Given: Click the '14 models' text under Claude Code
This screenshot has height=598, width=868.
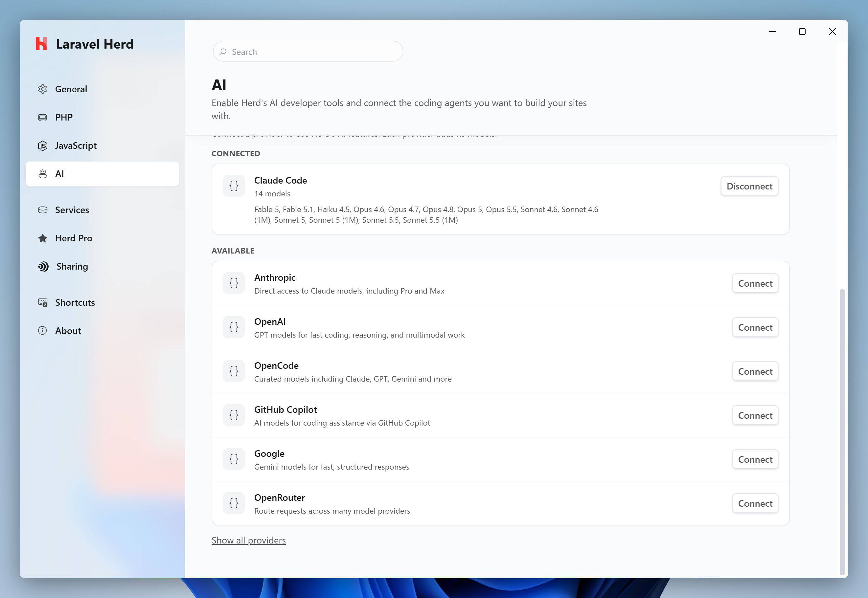Looking at the screenshot, I should click(272, 194).
